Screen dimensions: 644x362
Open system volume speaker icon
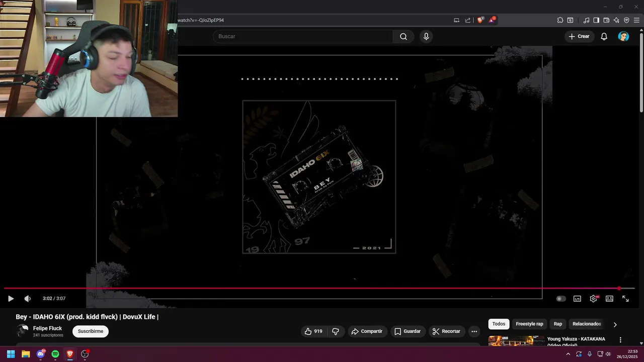tap(608, 354)
